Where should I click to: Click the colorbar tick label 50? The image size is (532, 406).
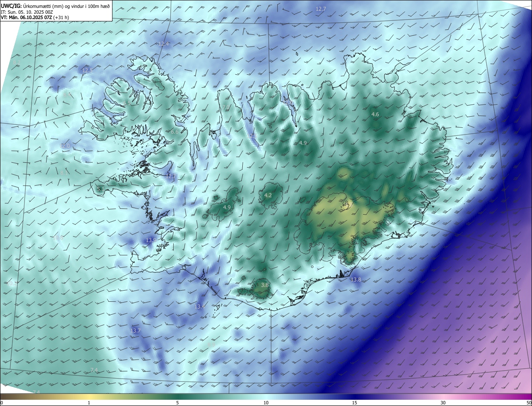[x=529, y=403]
